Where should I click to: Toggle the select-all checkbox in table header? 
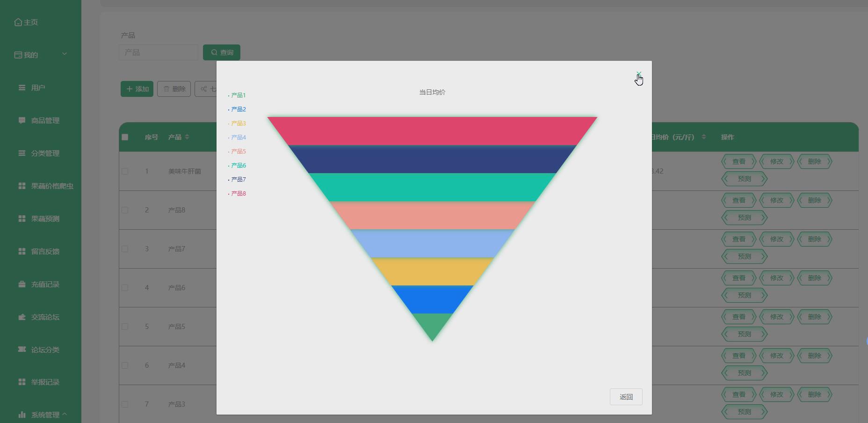[x=125, y=137]
